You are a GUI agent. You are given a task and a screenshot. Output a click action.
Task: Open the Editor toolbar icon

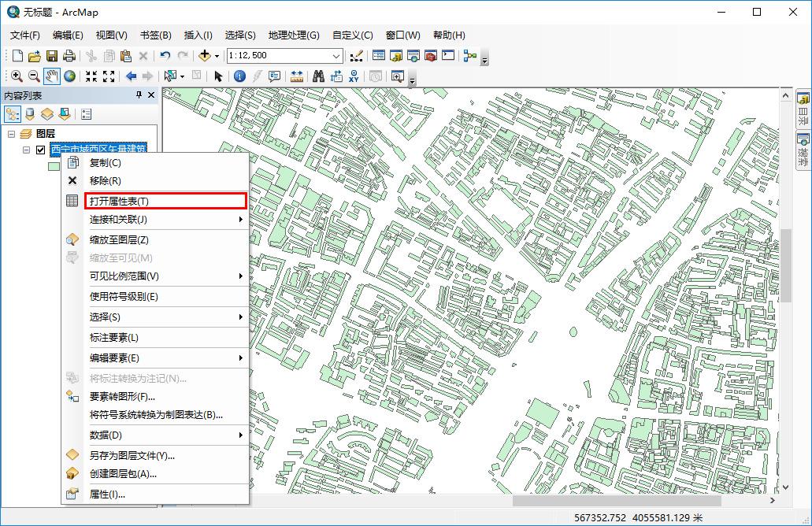click(356, 56)
